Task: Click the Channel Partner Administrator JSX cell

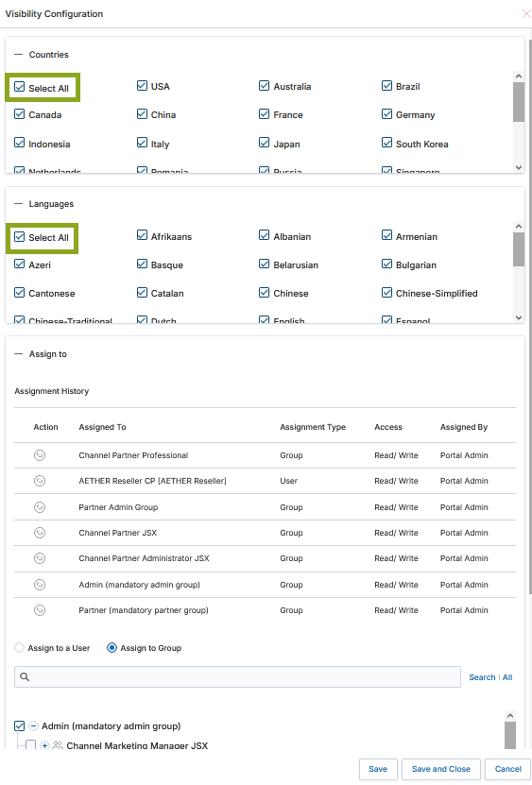Action: (x=144, y=558)
